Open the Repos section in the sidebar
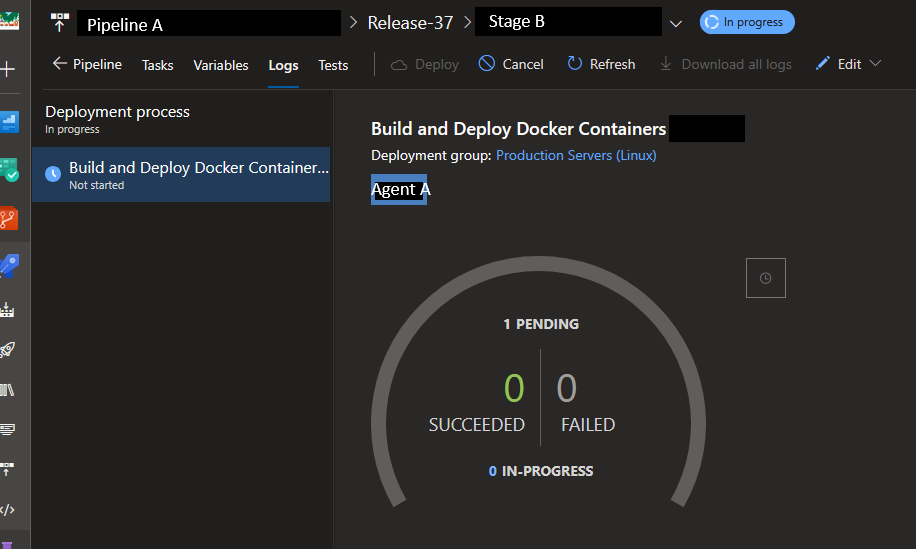Viewport: 916px width, 549px height. pyautogui.click(x=9, y=218)
